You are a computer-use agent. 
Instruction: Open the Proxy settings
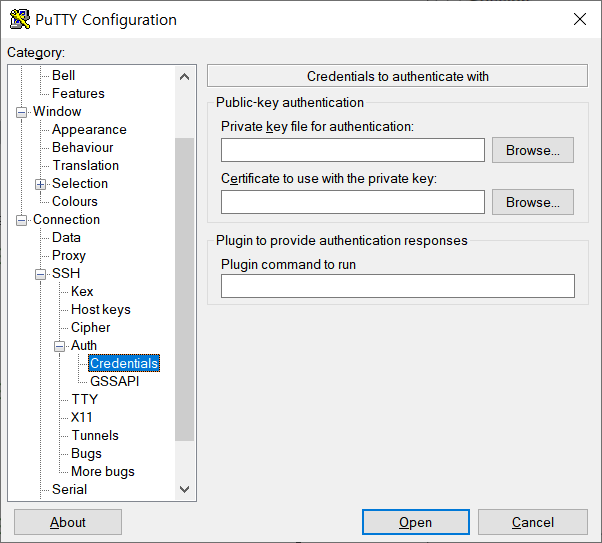[x=69, y=255]
